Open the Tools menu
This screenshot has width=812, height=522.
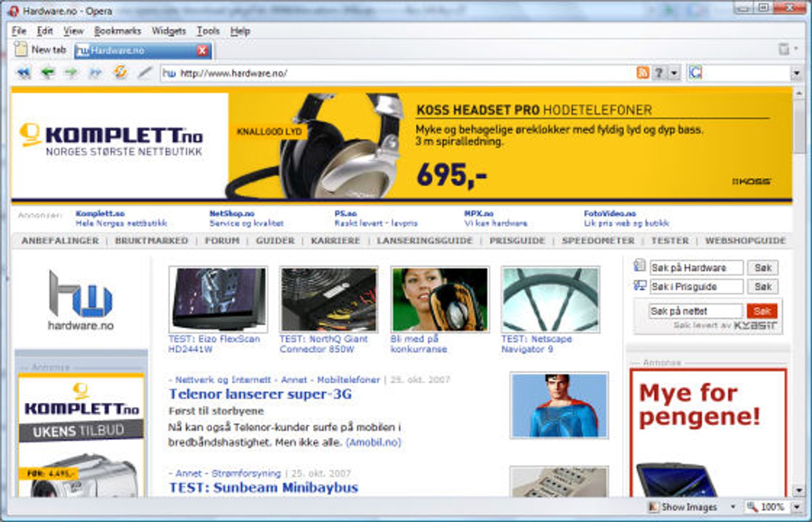[208, 31]
